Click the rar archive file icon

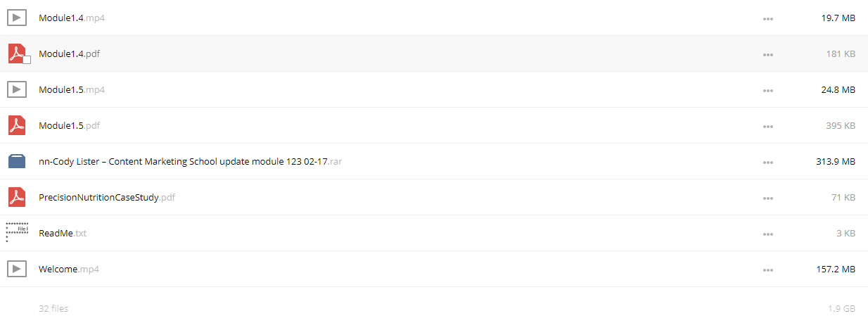(x=17, y=161)
